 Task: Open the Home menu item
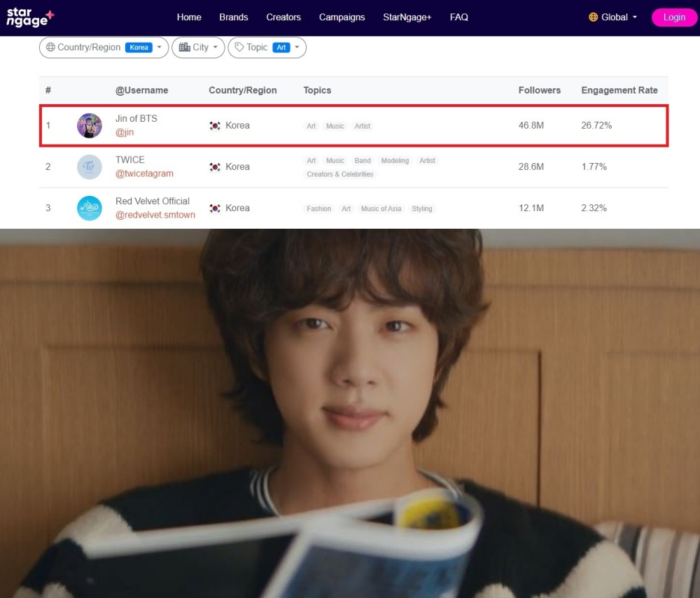coord(189,17)
